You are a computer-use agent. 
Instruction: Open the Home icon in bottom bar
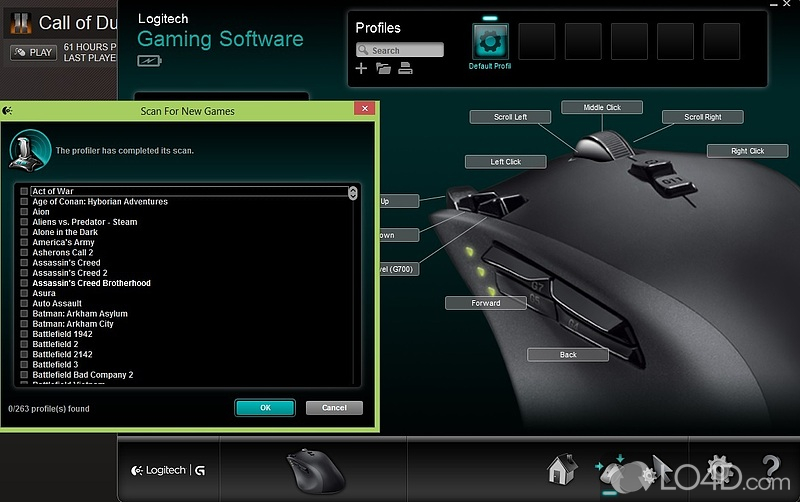562,469
